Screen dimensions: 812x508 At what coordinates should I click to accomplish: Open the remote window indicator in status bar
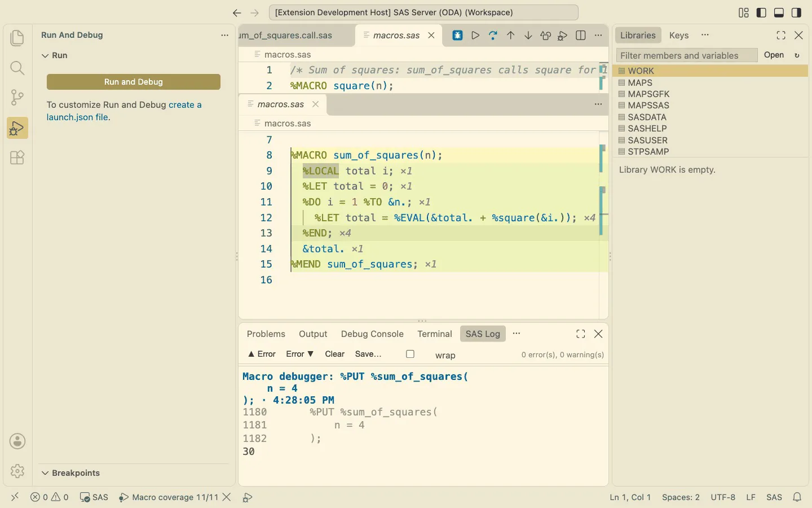pos(15,497)
